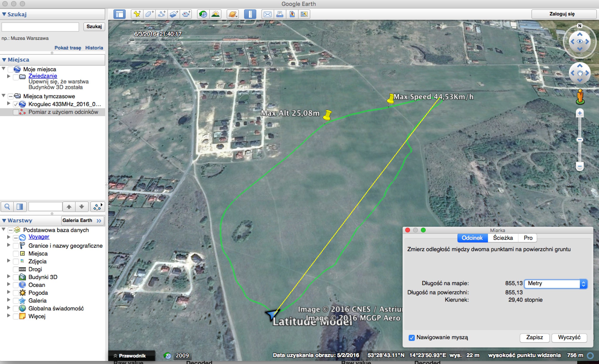Click the Add Path tool icon
Viewport: 599px width, 364px height.
pos(161,14)
